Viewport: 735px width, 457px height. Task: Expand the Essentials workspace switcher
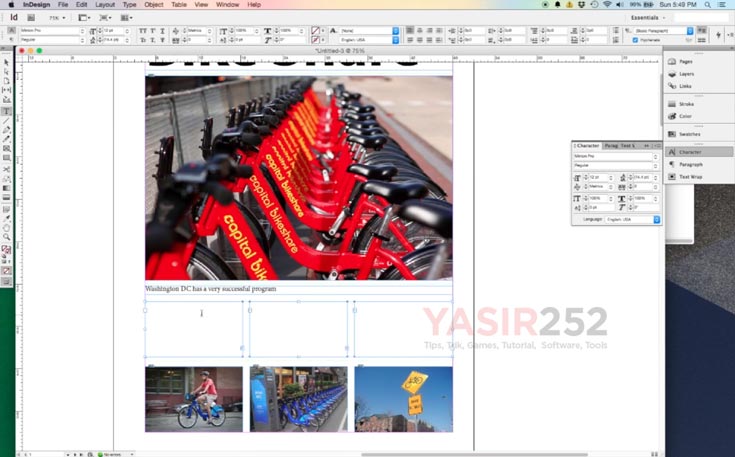(x=648, y=18)
